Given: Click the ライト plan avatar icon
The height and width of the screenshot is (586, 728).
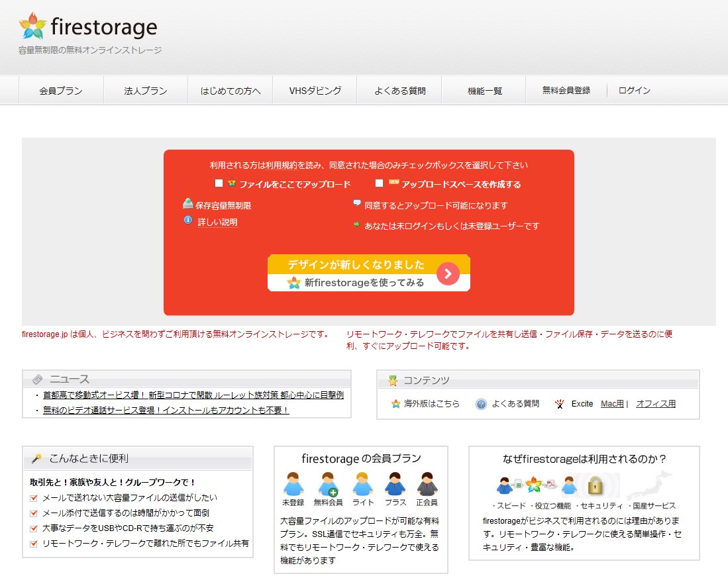Looking at the screenshot, I should point(363,485).
